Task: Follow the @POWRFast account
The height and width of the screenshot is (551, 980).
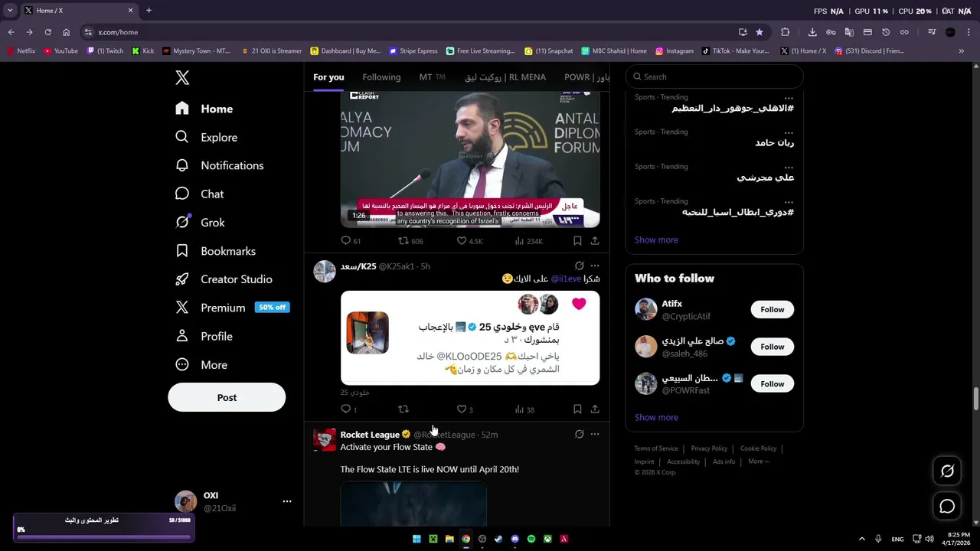Action: [x=772, y=384]
